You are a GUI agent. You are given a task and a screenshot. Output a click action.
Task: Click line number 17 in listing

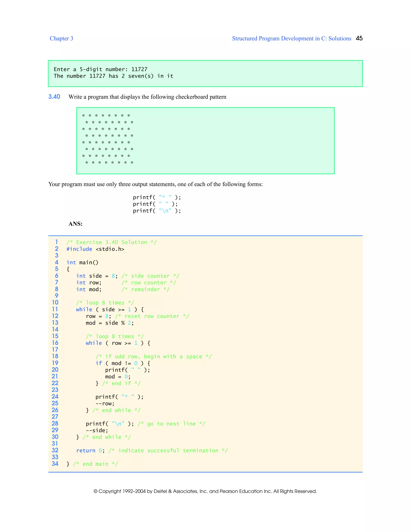[55, 350]
